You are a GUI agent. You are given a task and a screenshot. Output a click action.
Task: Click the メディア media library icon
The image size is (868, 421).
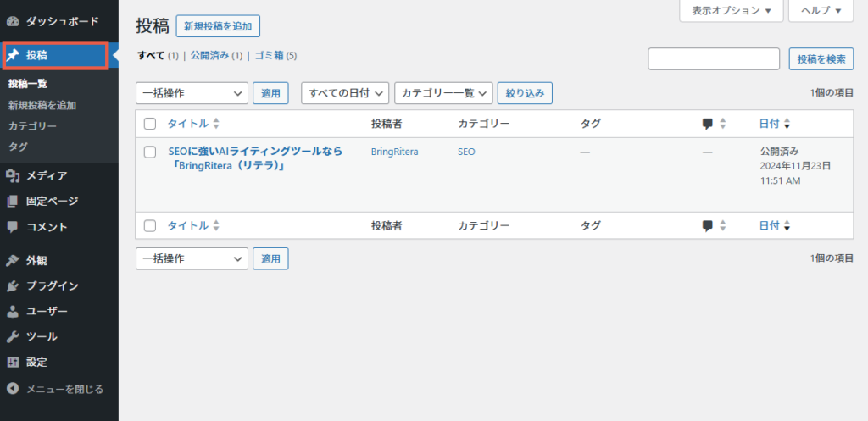click(14, 176)
